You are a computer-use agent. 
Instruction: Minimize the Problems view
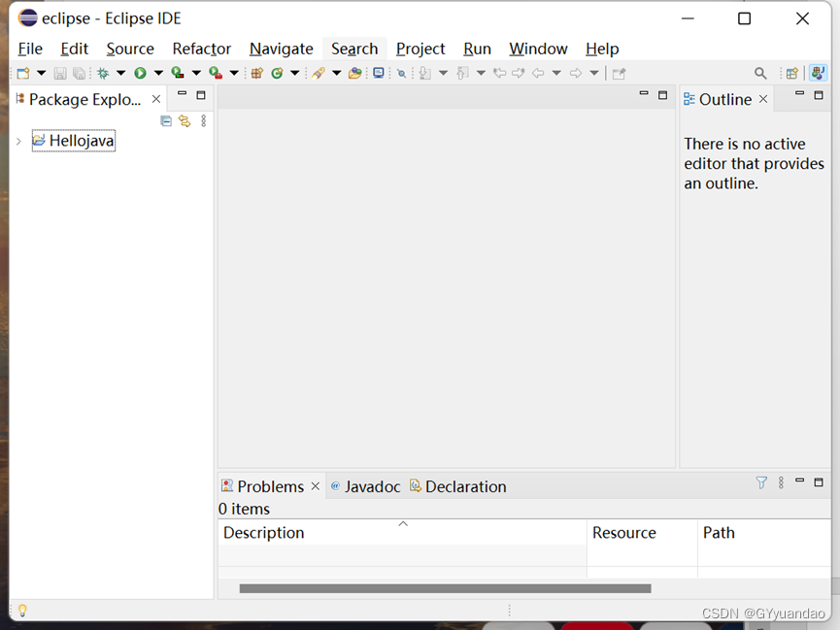(x=799, y=481)
